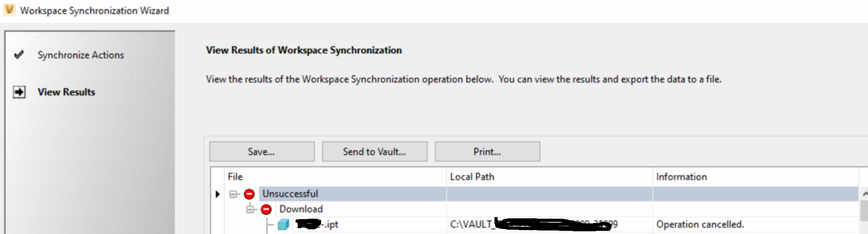Click the Information column header
868x234 pixels.
681,177
